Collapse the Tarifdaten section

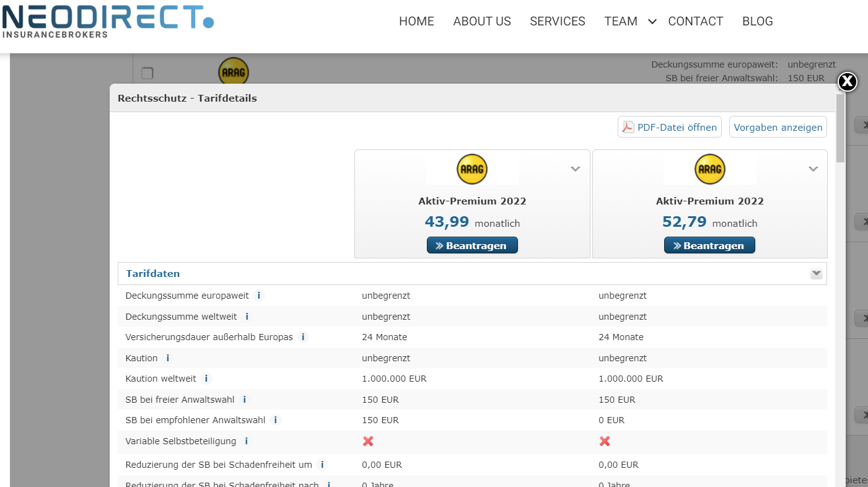816,273
